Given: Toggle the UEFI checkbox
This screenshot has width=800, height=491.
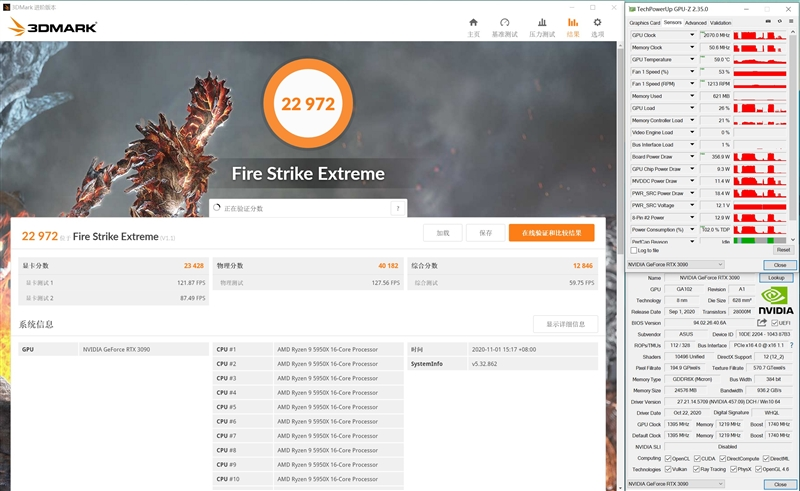Looking at the screenshot, I should 774,323.
